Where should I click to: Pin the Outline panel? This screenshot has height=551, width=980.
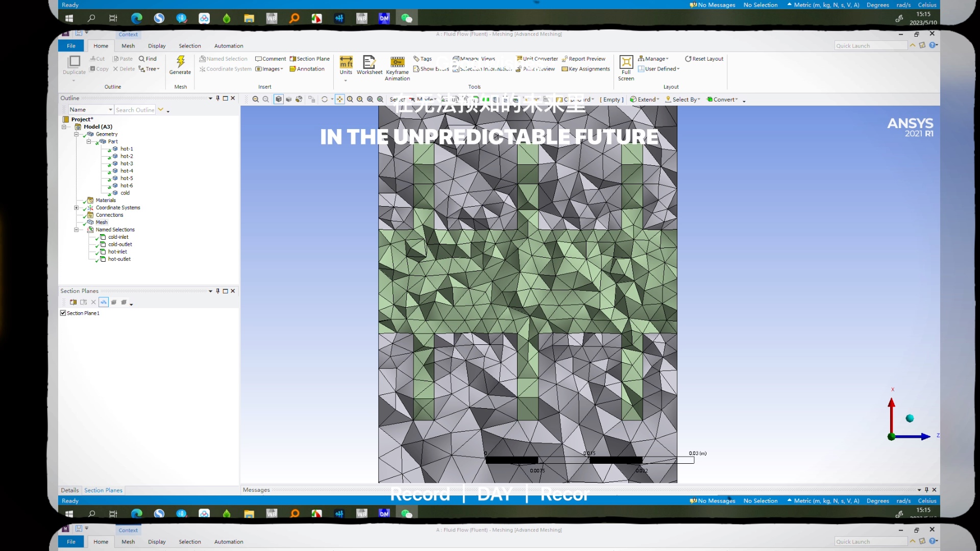[218, 98]
